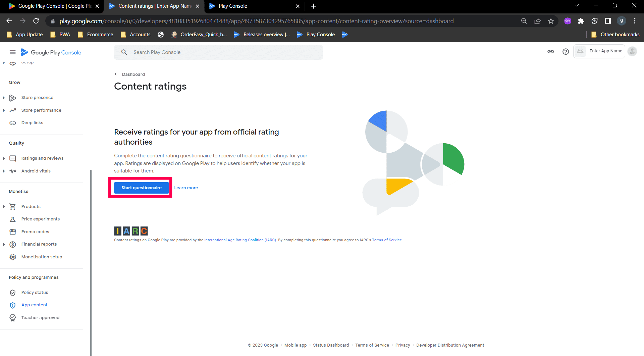The image size is (644, 356).
Task: Open the Releases overview bookmark
Action: (262, 35)
